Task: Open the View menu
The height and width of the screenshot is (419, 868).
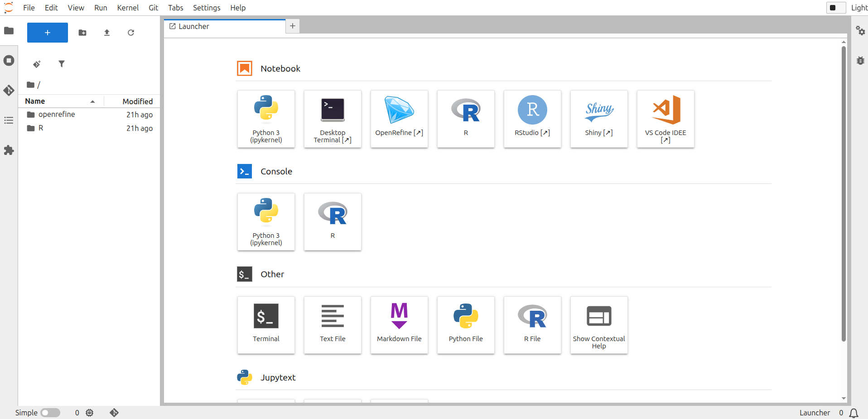Action: tap(76, 8)
